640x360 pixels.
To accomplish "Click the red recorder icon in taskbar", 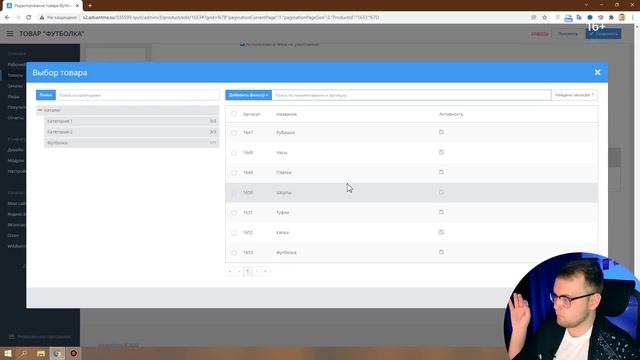I will (x=73, y=353).
